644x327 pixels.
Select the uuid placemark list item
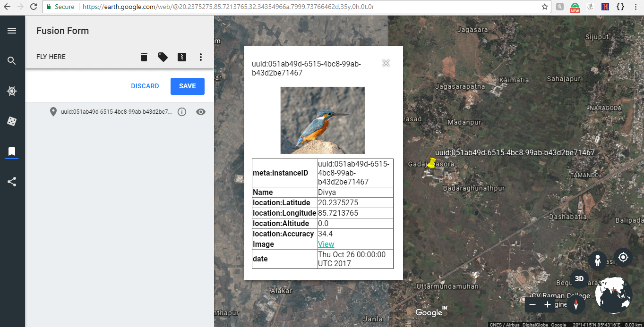pyautogui.click(x=116, y=112)
